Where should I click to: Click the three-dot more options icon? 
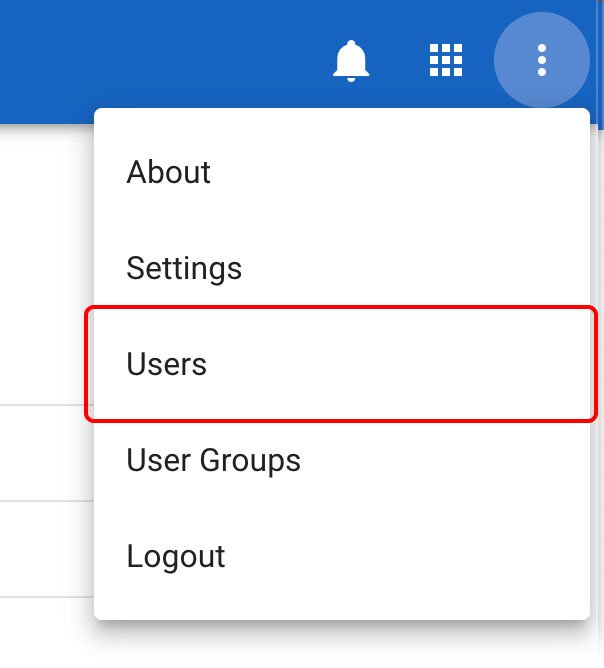pyautogui.click(x=542, y=61)
